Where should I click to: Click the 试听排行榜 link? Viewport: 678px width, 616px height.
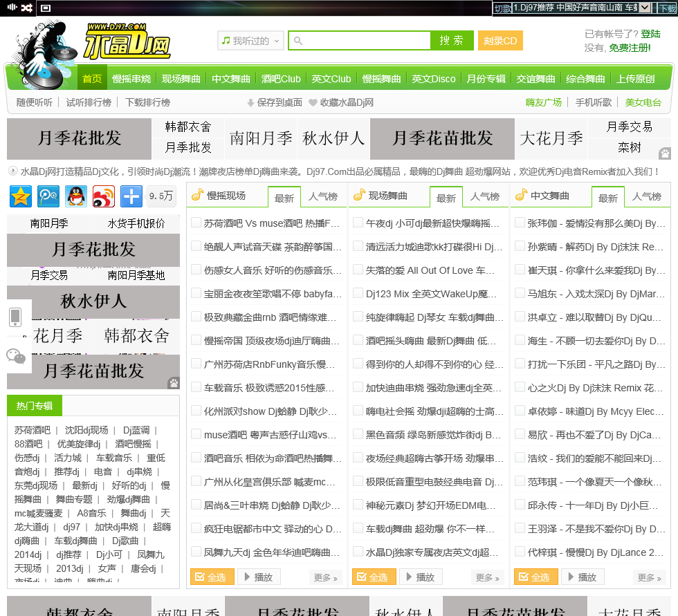coord(89,102)
